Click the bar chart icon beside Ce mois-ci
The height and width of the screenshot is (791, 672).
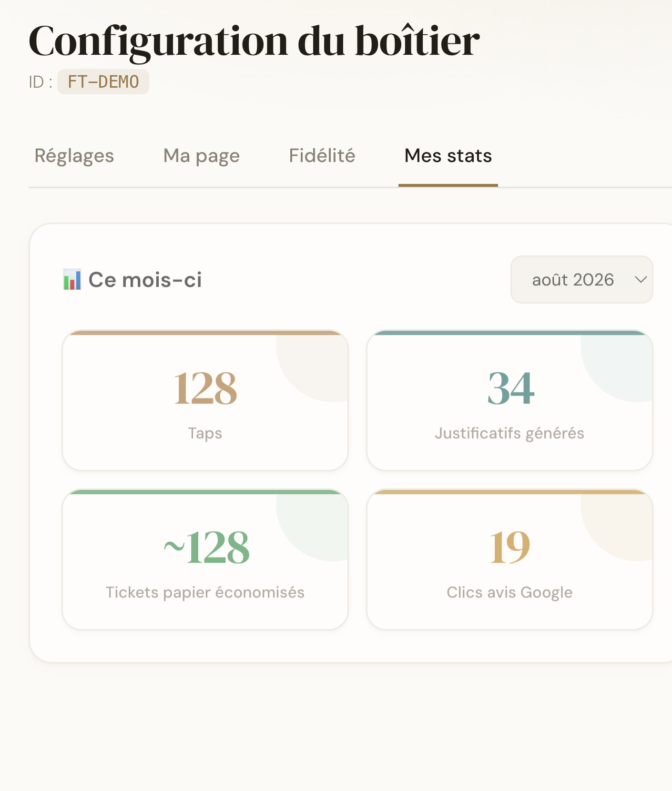tap(72, 280)
